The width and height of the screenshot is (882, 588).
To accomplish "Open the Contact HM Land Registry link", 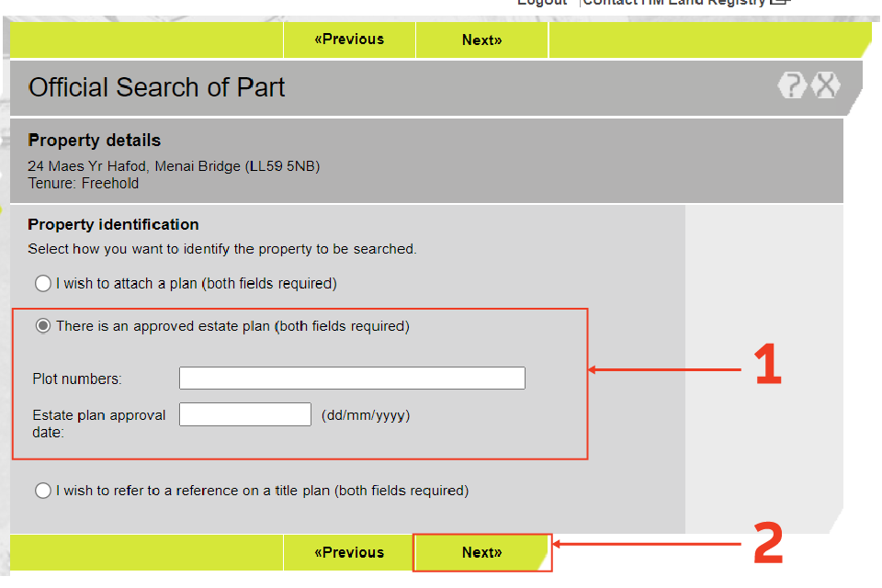I will click(673, 3).
